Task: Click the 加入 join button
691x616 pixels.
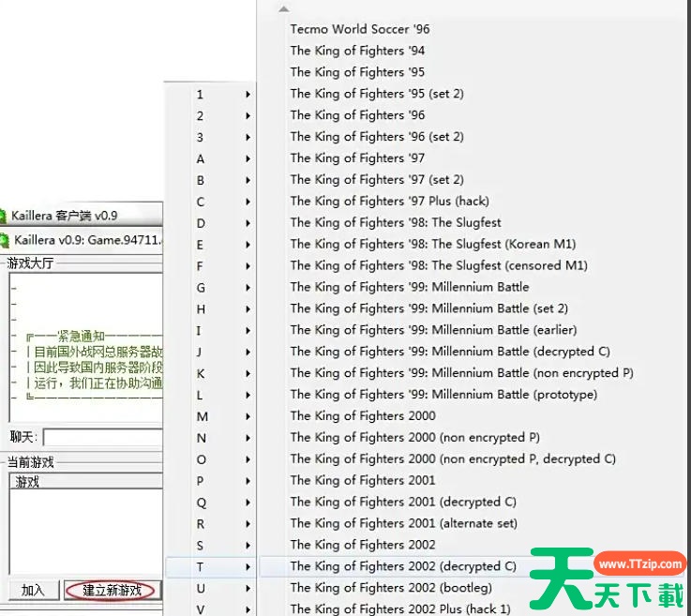Action: (x=34, y=590)
